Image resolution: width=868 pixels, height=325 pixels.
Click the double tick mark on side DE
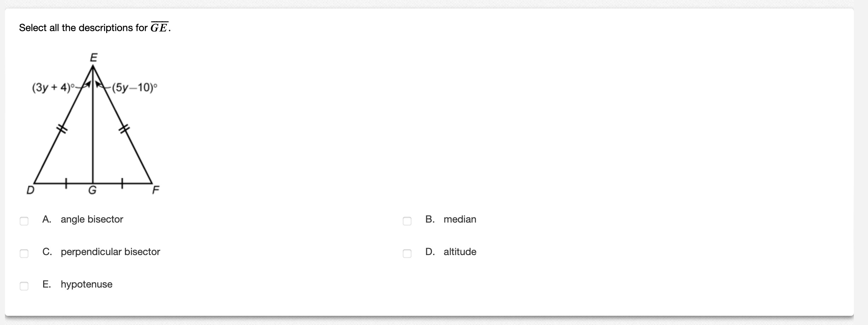(62, 129)
